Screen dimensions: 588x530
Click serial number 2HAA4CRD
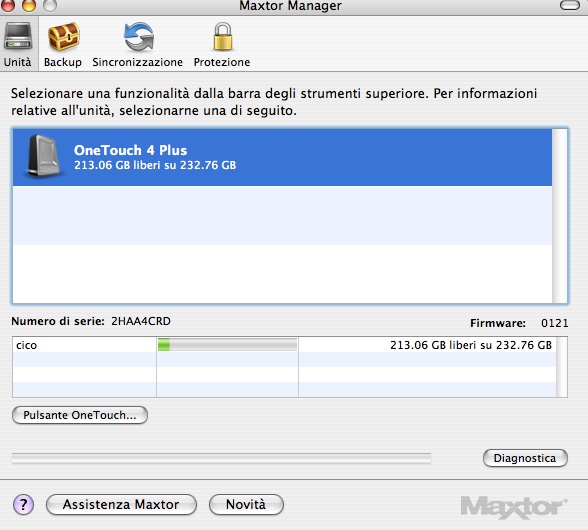coord(141,321)
